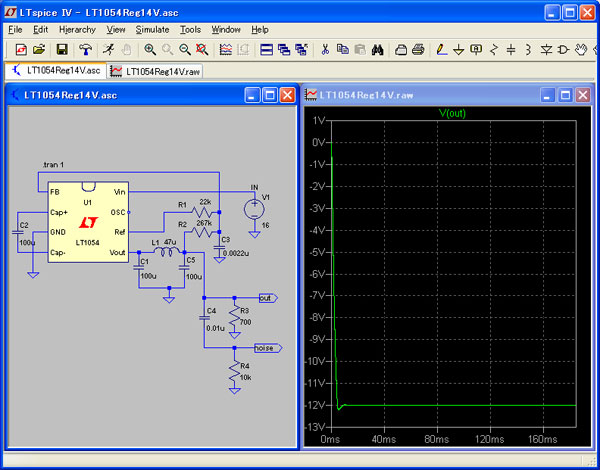The height and width of the screenshot is (470, 600).
Task: Maximize the LT1054Reg14V.asc schematic window
Action: coord(270,95)
